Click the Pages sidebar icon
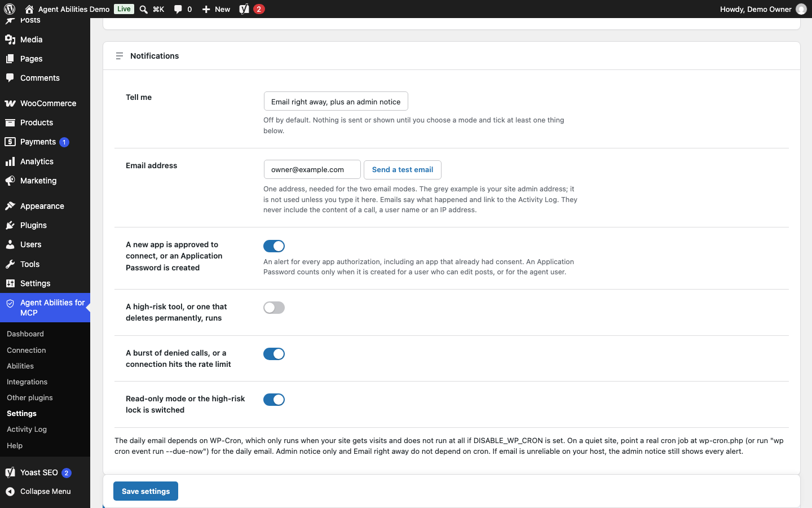 click(10, 59)
